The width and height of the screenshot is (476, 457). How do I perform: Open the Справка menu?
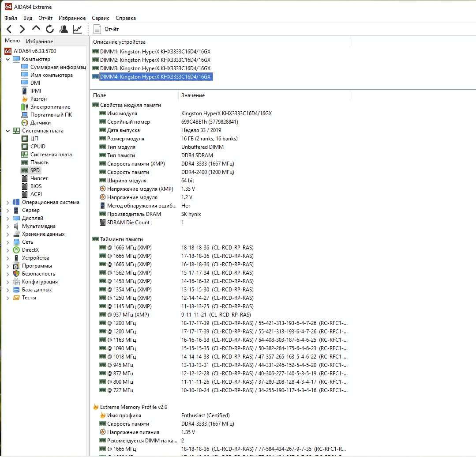pos(125,18)
